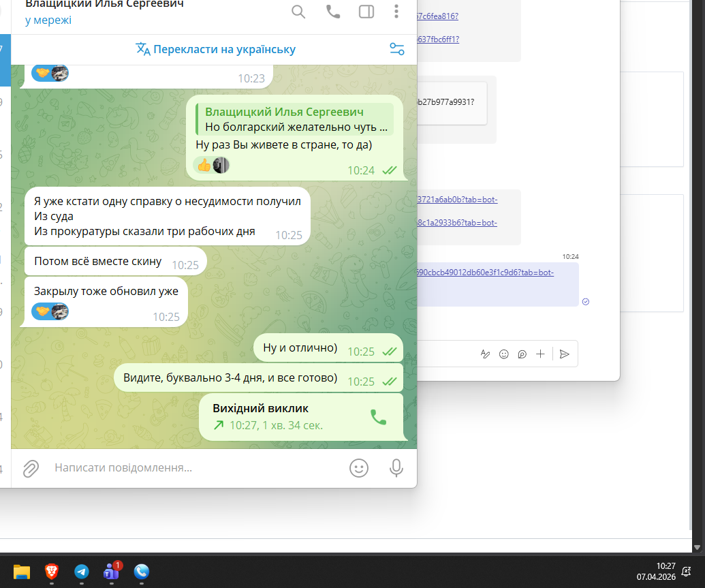705x588 pixels.
Task: Click handshake reaction on 'Закрылу тоже обновил уже'
Action: click(50, 311)
